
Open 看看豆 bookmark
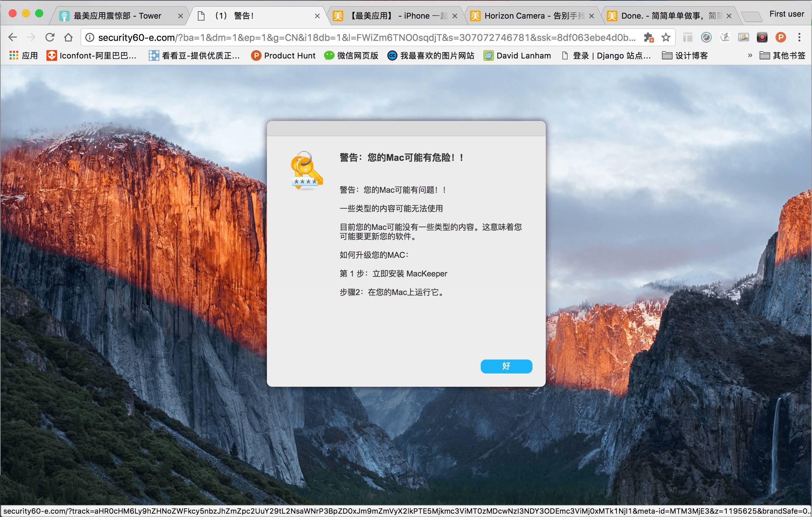click(x=194, y=55)
